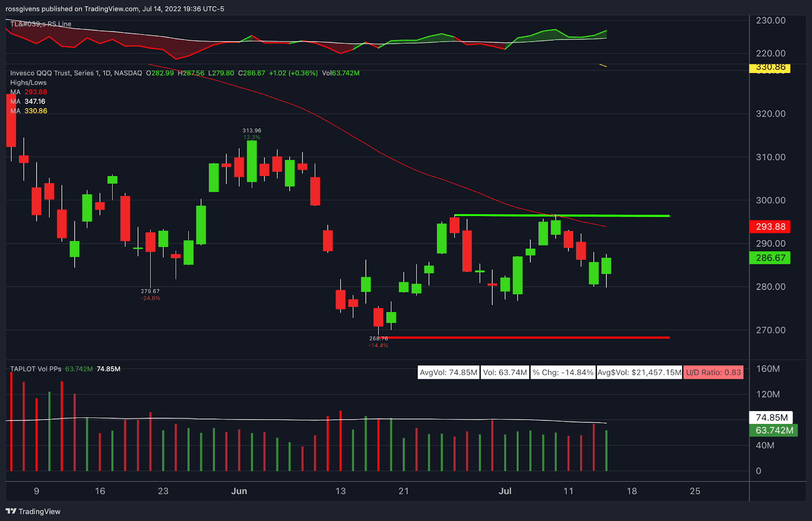
Task: Click the red MA value 293.88 in legend
Action: (37, 92)
